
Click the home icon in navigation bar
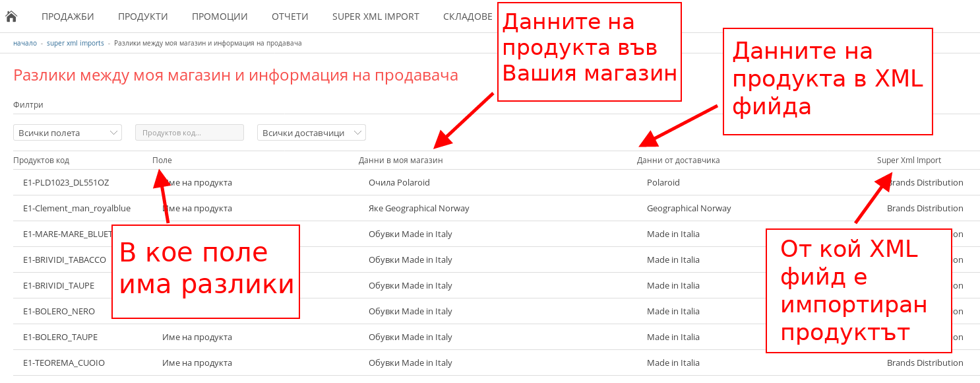click(x=11, y=17)
